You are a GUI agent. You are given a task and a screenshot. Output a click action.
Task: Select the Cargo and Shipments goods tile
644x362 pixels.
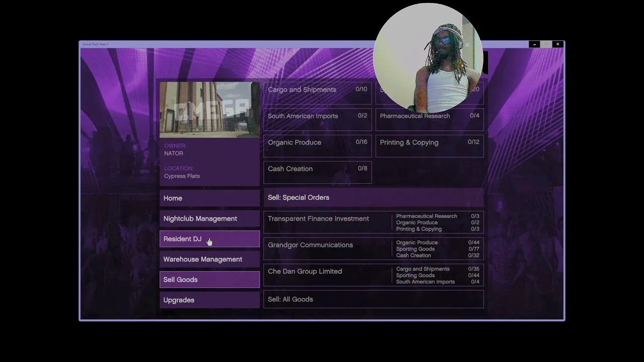click(x=317, y=93)
